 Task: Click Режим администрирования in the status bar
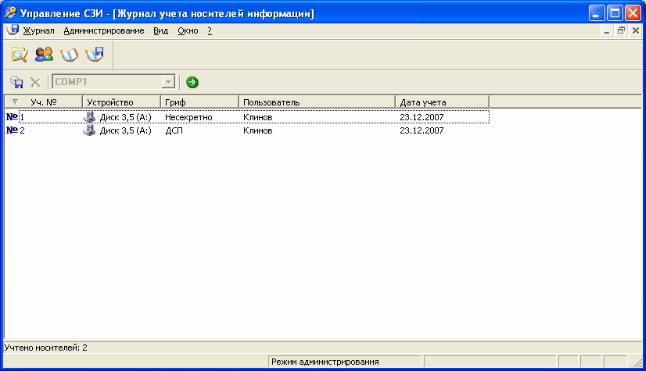[325, 362]
